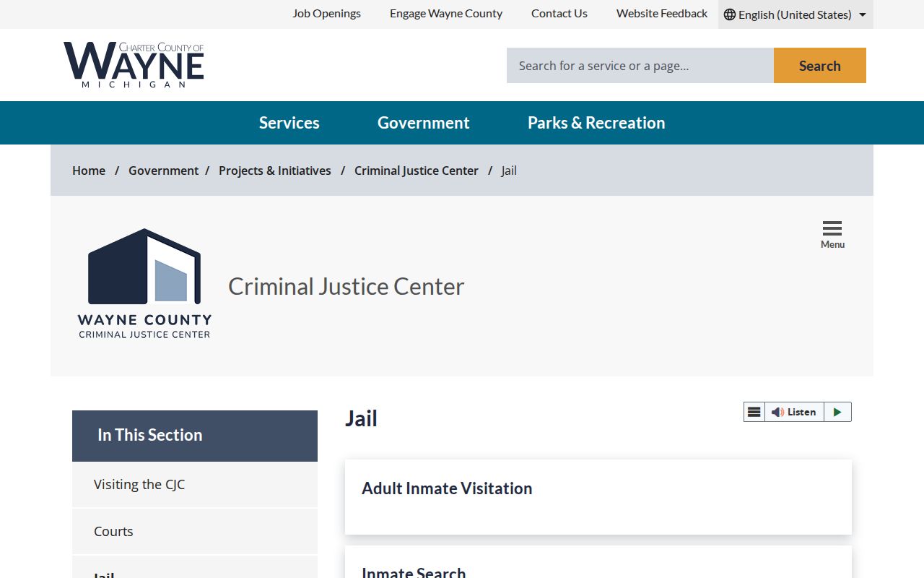
Task: Click the Jail page heading
Action: tap(362, 419)
